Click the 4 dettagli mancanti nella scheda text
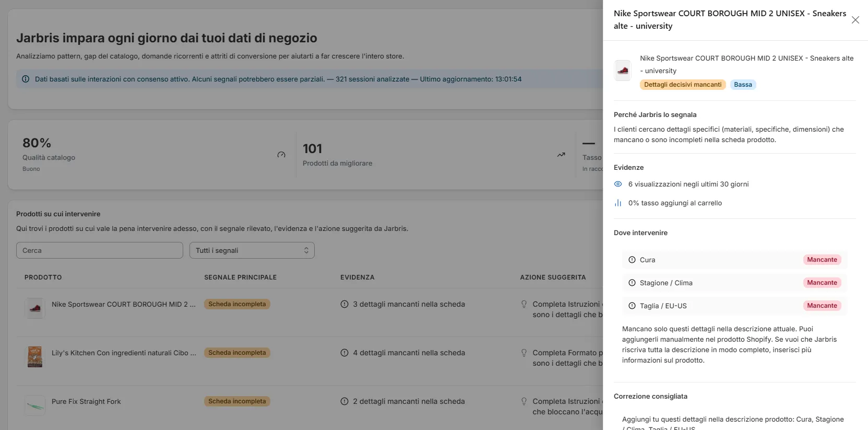The height and width of the screenshot is (430, 868). [x=409, y=353]
